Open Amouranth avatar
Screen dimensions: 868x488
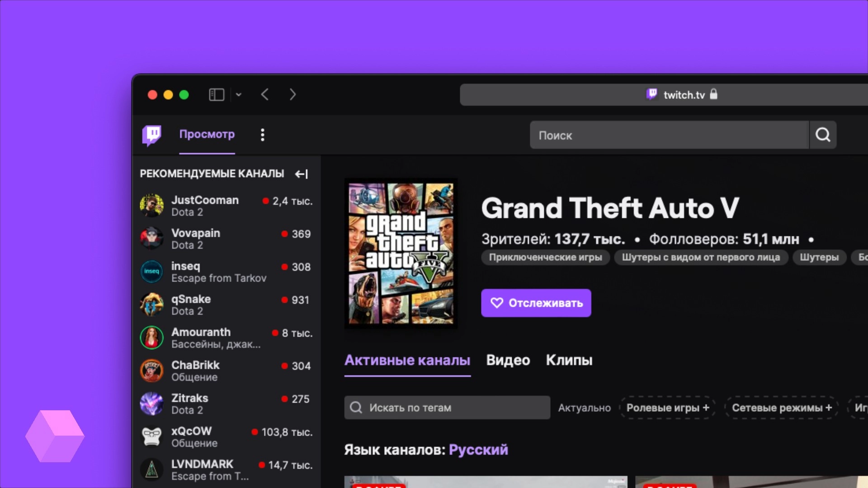pos(151,338)
